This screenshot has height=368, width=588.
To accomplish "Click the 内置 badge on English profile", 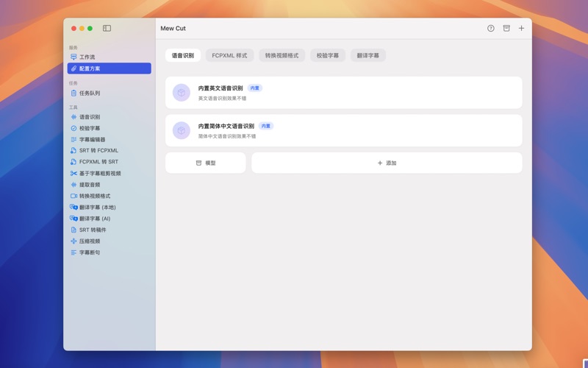I will click(x=255, y=88).
